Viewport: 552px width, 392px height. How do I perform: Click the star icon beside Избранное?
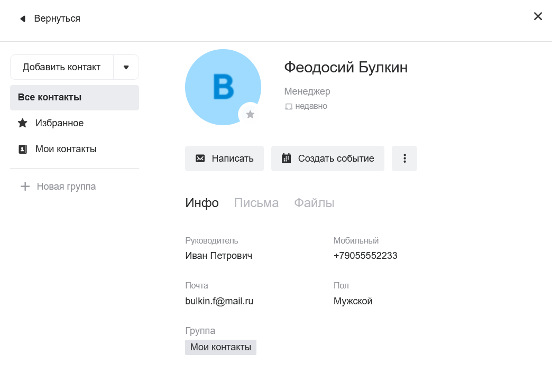(x=23, y=123)
